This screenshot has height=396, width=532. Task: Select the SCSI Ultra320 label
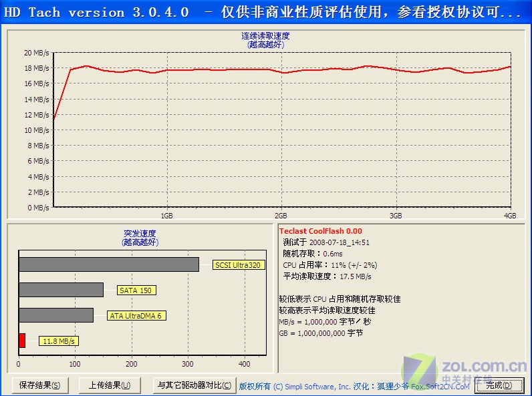tap(238, 265)
